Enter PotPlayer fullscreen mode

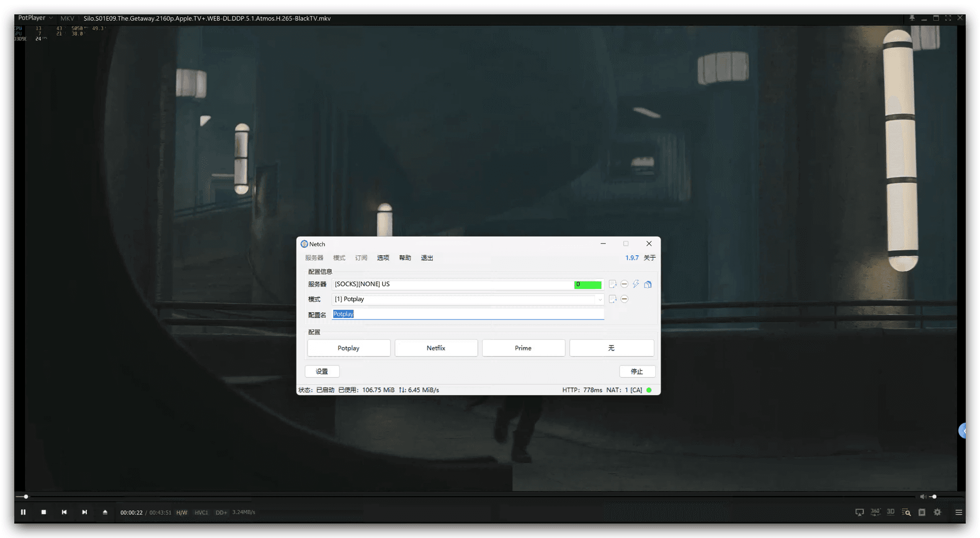point(948,18)
